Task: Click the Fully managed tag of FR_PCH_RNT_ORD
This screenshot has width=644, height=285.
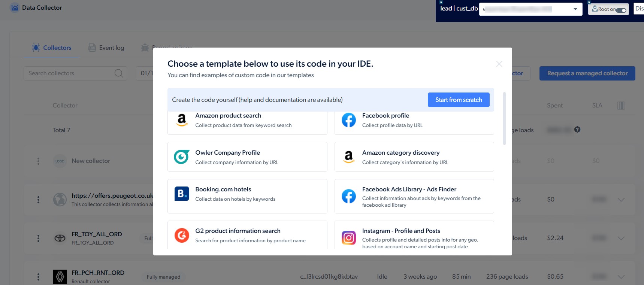Action: click(x=163, y=277)
